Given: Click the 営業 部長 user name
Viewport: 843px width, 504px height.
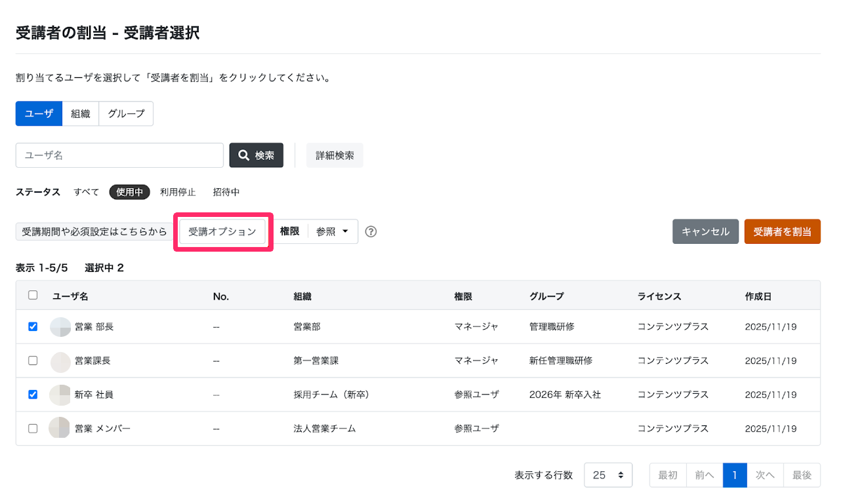Looking at the screenshot, I should coord(94,326).
